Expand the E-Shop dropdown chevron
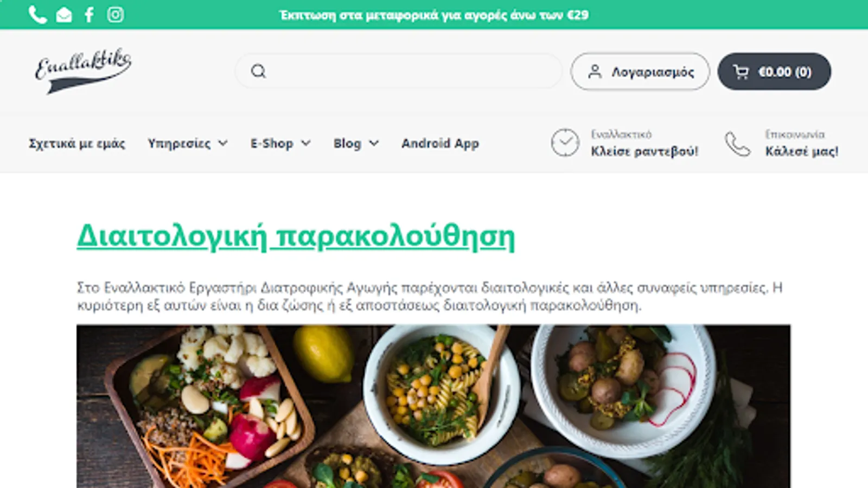Viewport: 868px width, 488px height. click(306, 143)
